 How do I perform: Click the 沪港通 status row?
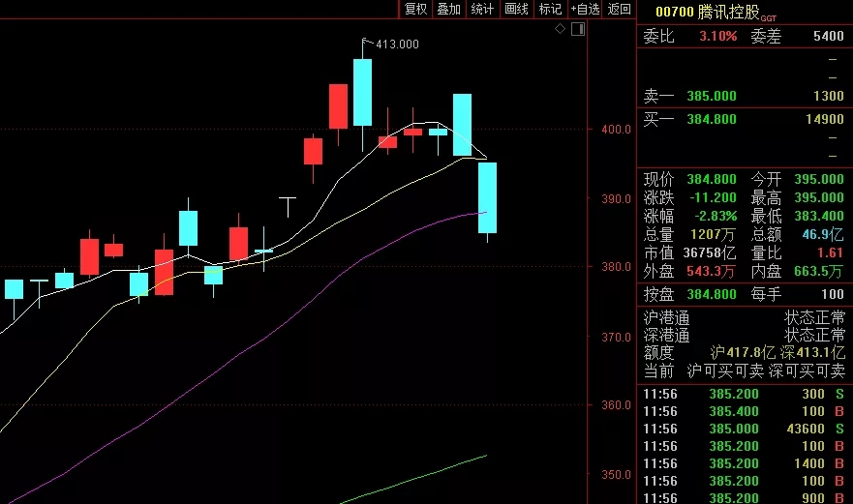(744, 317)
